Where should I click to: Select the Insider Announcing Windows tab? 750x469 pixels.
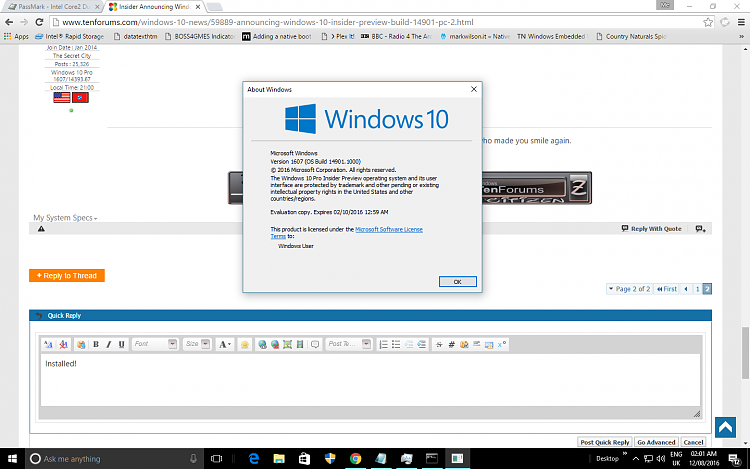tap(154, 7)
